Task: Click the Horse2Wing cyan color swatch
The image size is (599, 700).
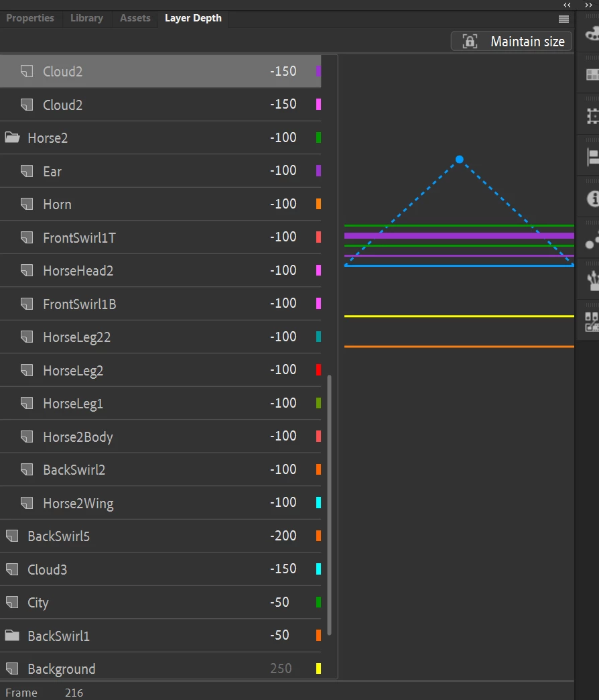Action: [318, 502]
